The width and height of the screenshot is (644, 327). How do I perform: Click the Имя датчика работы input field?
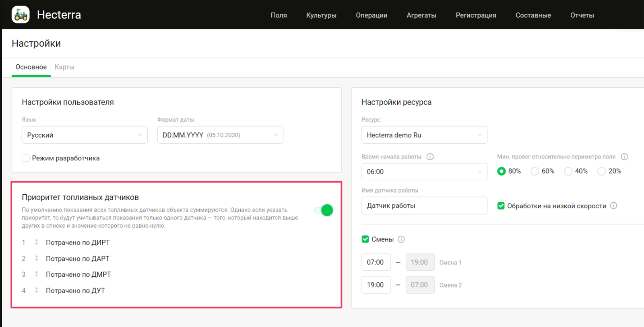point(424,206)
